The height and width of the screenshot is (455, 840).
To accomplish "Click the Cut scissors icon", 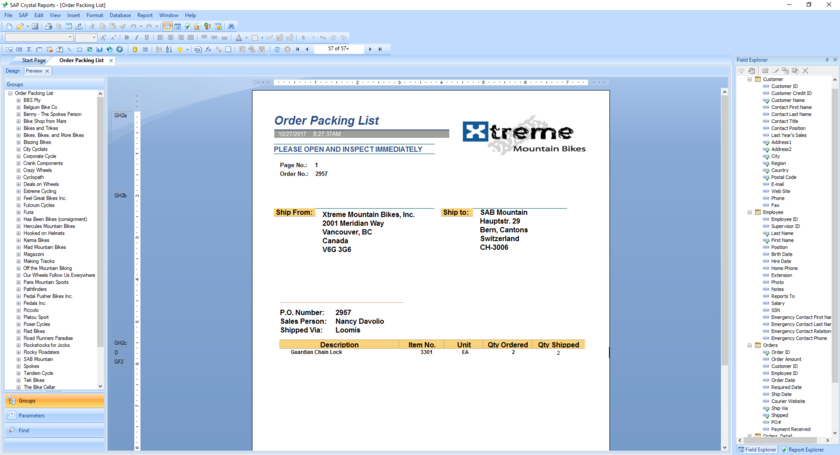I will point(92,26).
